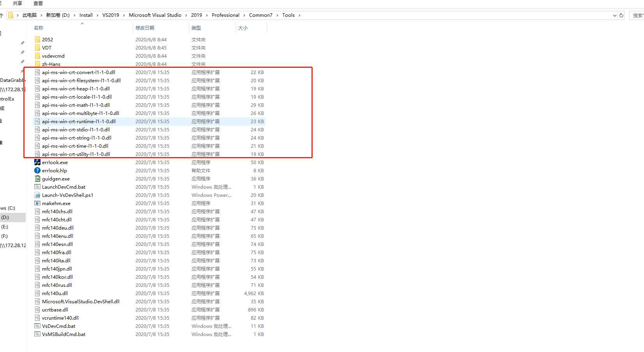
Task: Click the search box
Action: pyautogui.click(x=637, y=15)
